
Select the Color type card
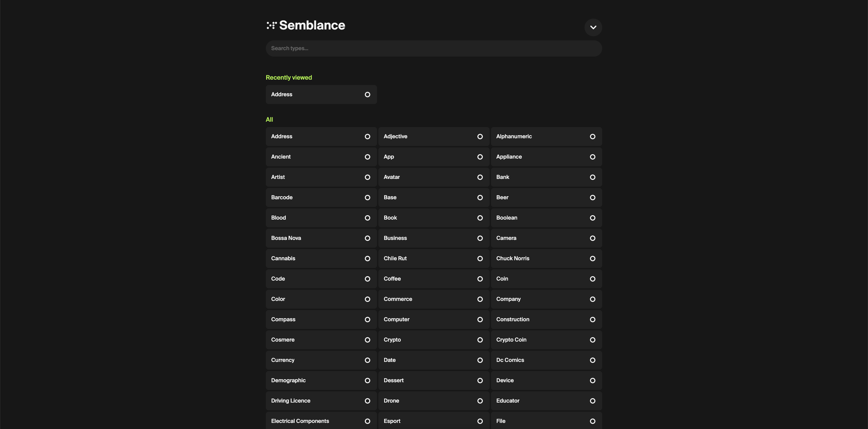(x=321, y=299)
